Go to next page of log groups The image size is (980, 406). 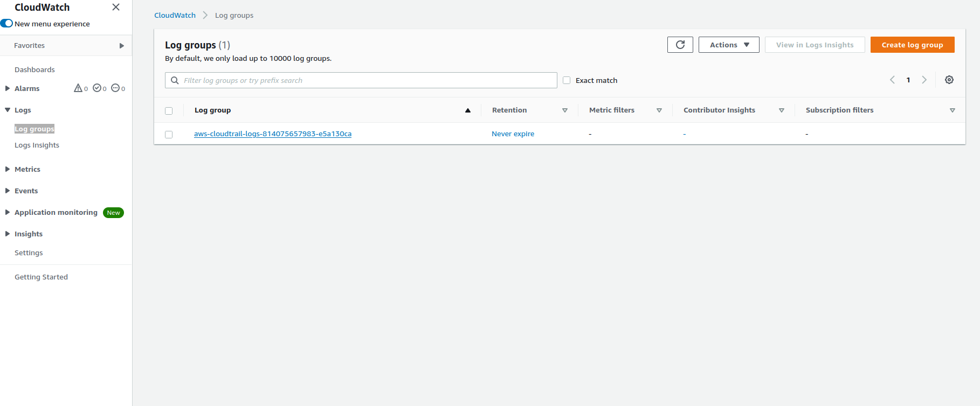924,80
